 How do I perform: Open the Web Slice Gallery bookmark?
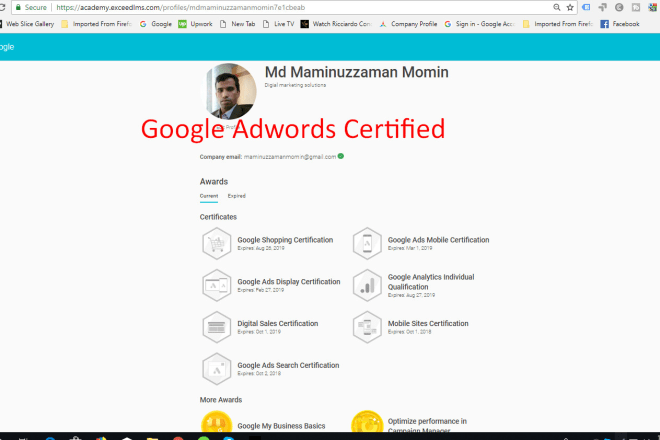[x=27, y=24]
